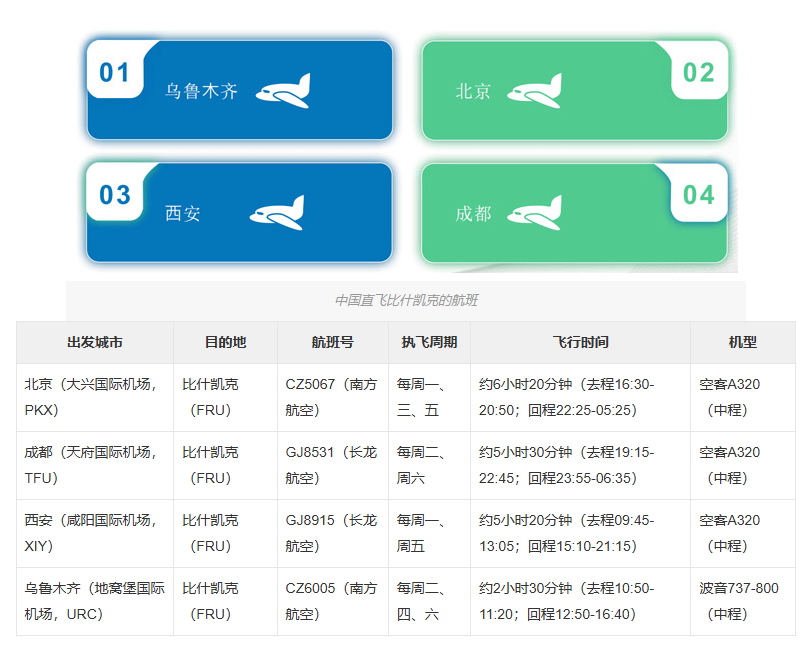
Task: Select the 乌鲁木齐 city label
Action: [x=202, y=92]
